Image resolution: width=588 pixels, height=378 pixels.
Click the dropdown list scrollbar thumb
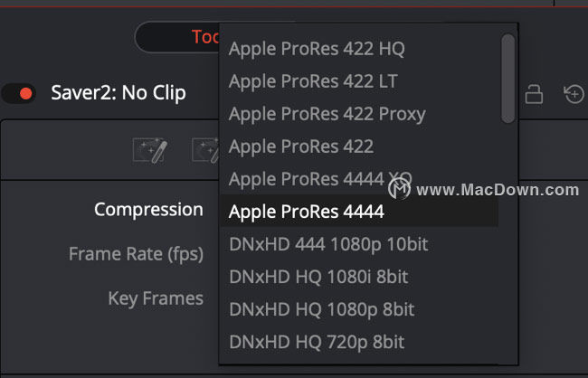point(508,79)
